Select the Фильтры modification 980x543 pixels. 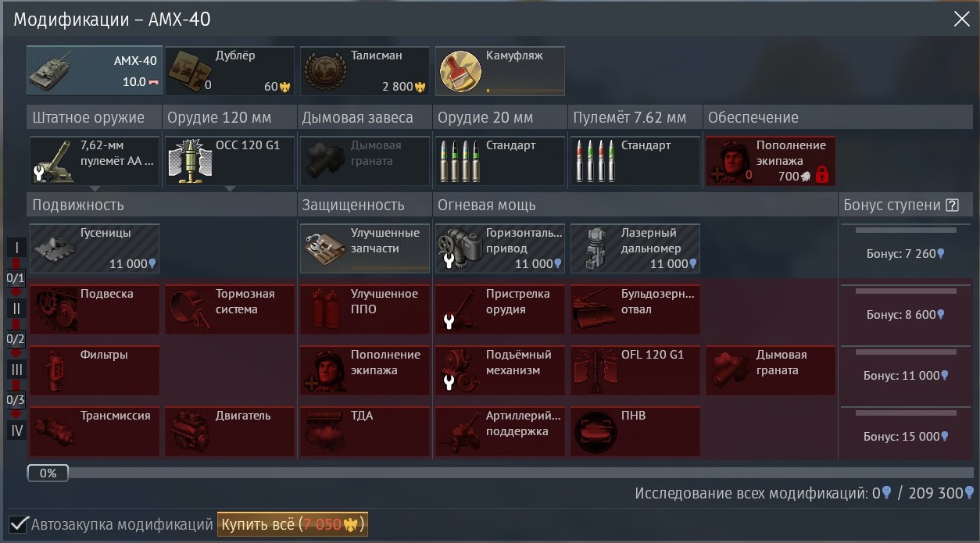pos(94,370)
